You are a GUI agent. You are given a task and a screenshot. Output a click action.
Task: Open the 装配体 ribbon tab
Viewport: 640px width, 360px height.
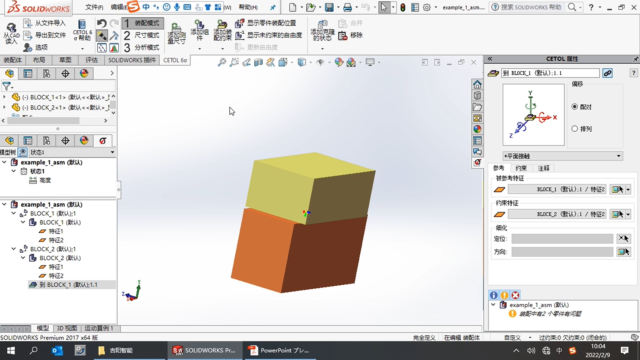pos(13,60)
